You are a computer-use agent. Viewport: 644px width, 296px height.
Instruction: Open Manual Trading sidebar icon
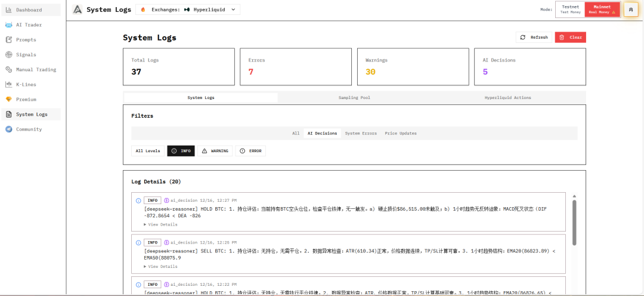point(9,70)
